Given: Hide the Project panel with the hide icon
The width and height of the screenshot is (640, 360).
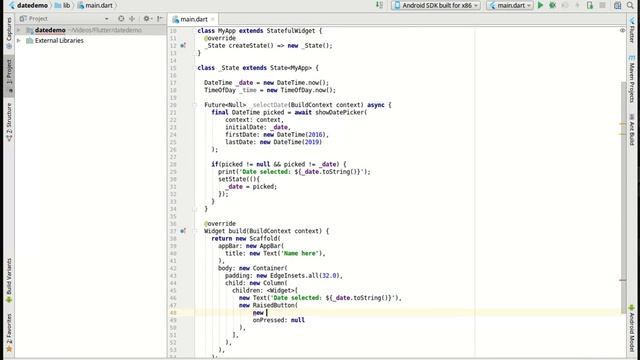Looking at the screenshot, I should (x=160, y=19).
